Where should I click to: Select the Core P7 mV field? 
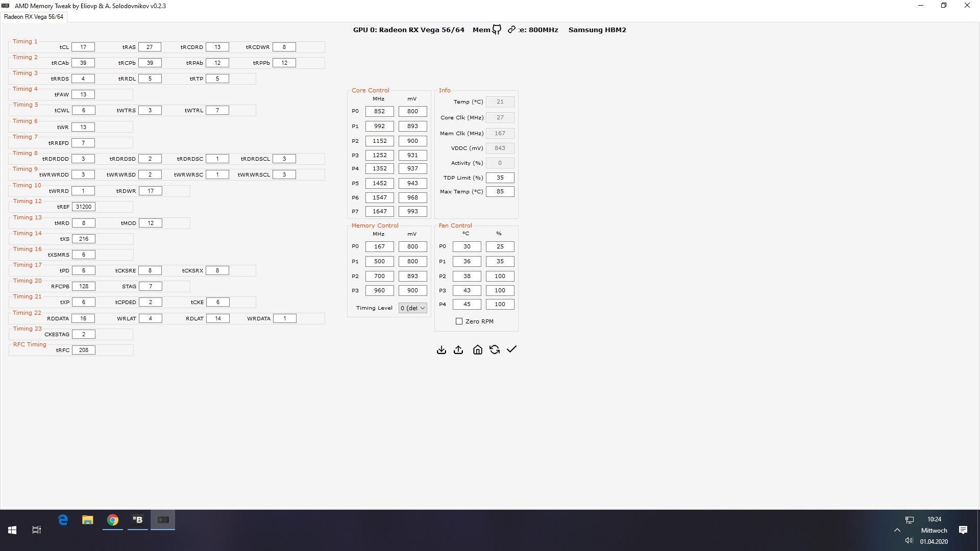tap(412, 211)
